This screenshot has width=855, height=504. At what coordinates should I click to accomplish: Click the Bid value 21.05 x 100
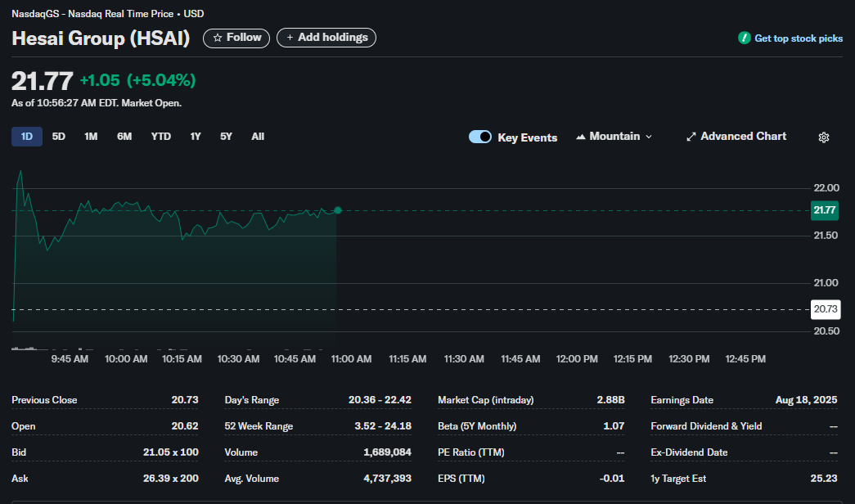(171, 452)
